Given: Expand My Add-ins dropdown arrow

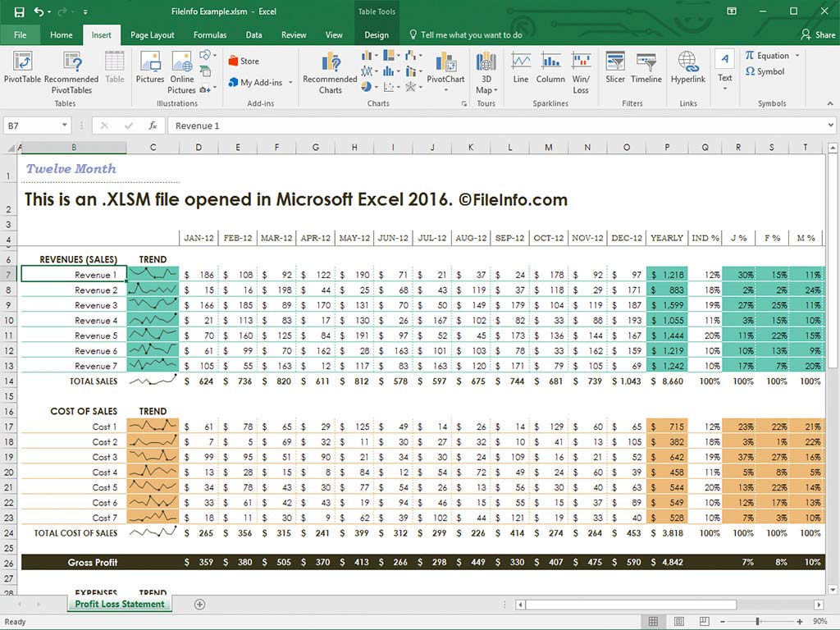Looking at the screenshot, I should 291,83.
